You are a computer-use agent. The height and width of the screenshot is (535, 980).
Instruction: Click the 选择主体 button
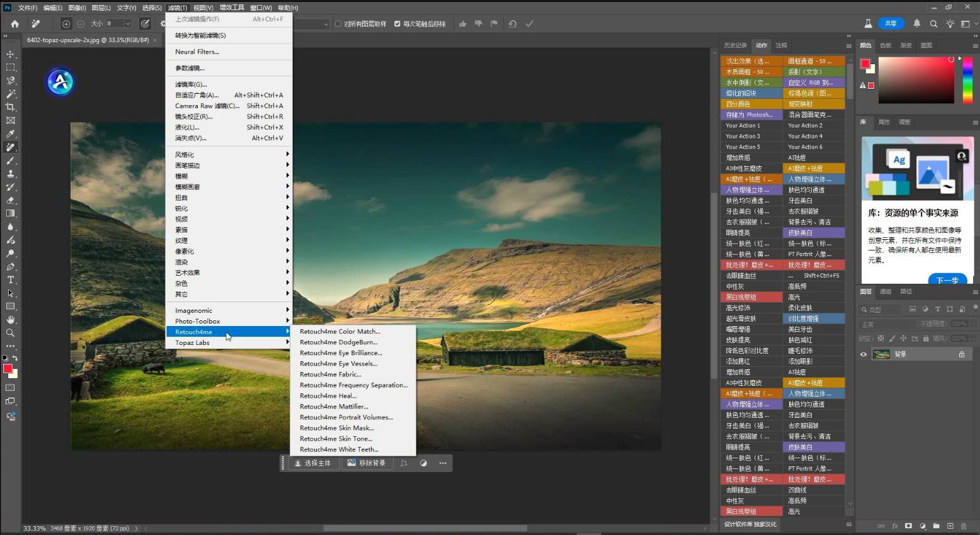[313, 463]
